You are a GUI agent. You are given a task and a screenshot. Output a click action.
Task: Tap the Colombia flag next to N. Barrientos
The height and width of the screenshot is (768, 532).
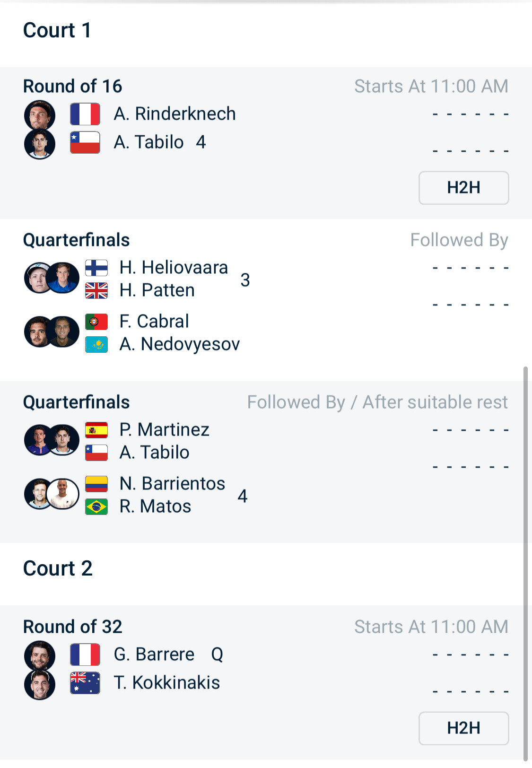[96, 484]
